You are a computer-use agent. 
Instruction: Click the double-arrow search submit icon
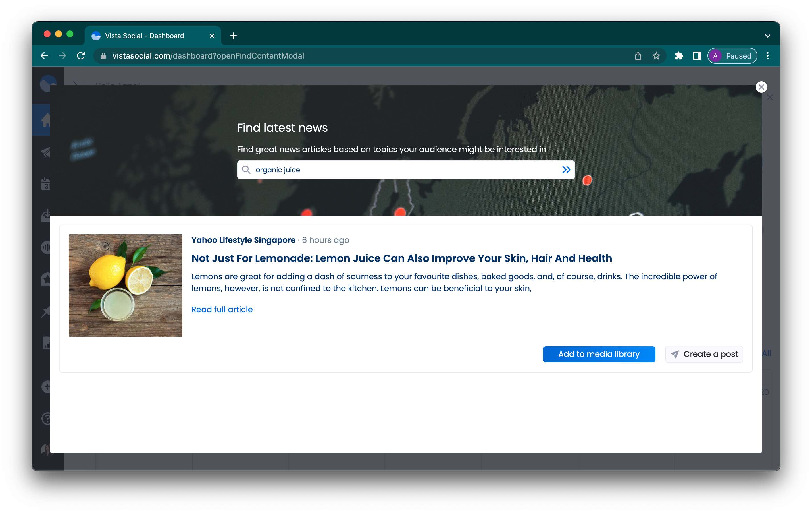(566, 170)
